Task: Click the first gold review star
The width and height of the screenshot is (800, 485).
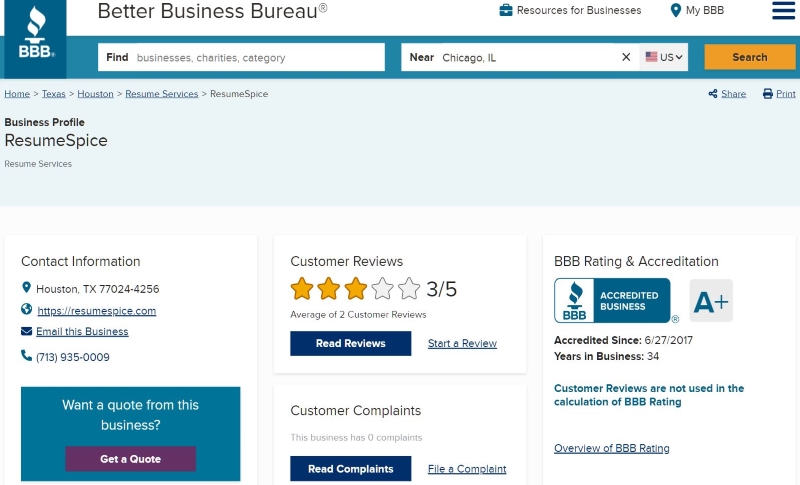Action: pyautogui.click(x=302, y=289)
